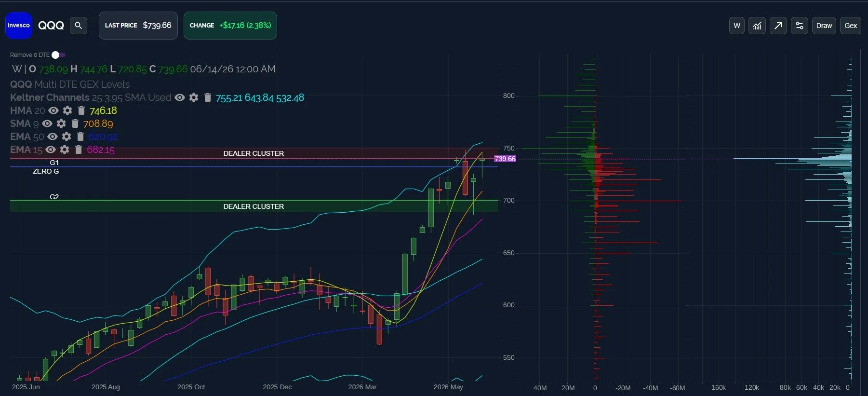Open the chart indicators icon
This screenshot has width=868, height=396.
[x=757, y=26]
